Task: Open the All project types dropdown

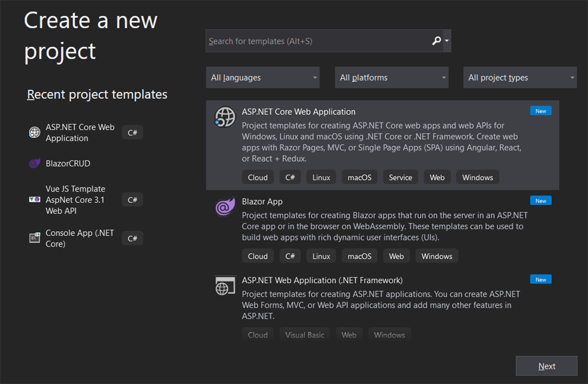Action: (x=520, y=78)
